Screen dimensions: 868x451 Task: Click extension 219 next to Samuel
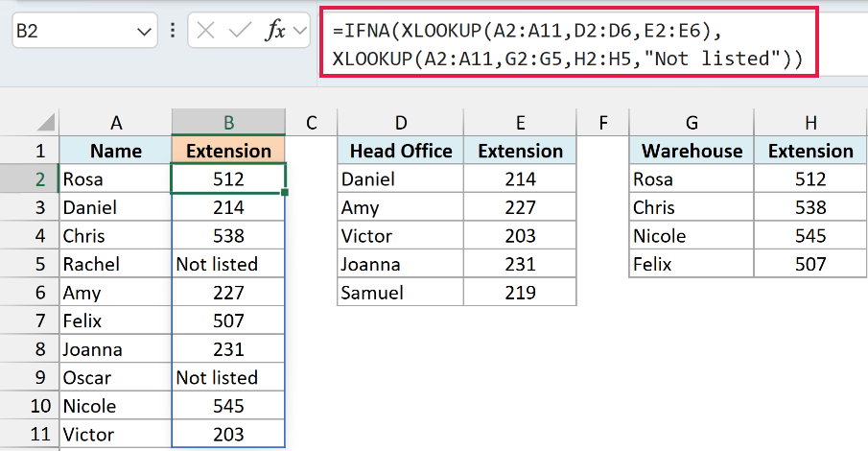(x=521, y=293)
